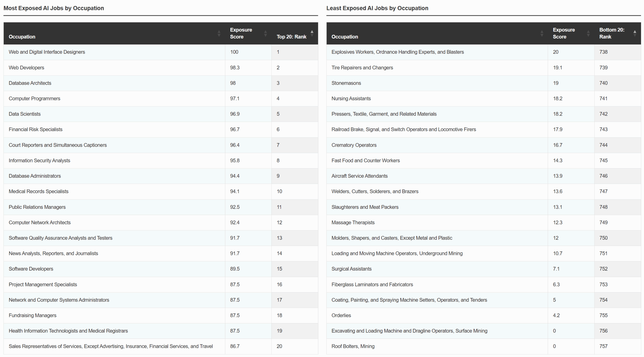The width and height of the screenshot is (644, 357).
Task: Click Exposure Score sort icon in right table
Action: (588, 33)
